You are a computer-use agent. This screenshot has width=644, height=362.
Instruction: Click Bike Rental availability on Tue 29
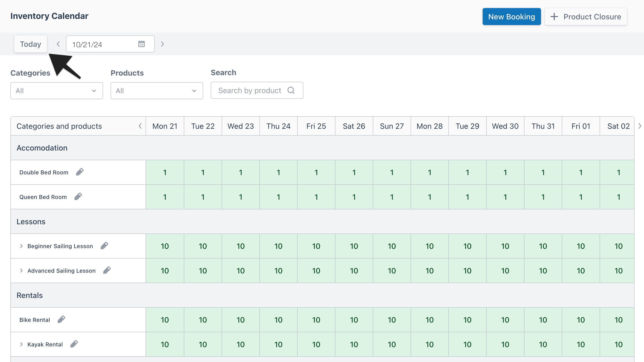467,320
